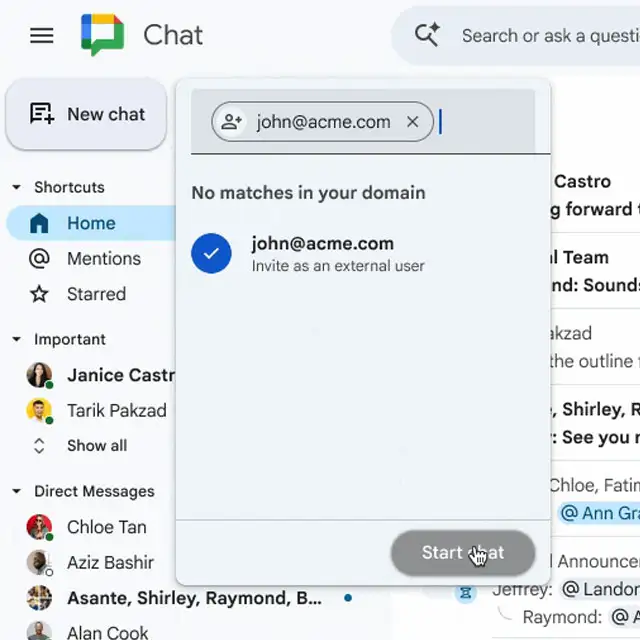The image size is (640, 640).
Task: Collapse the Shortcuts section
Action: pos(17,187)
